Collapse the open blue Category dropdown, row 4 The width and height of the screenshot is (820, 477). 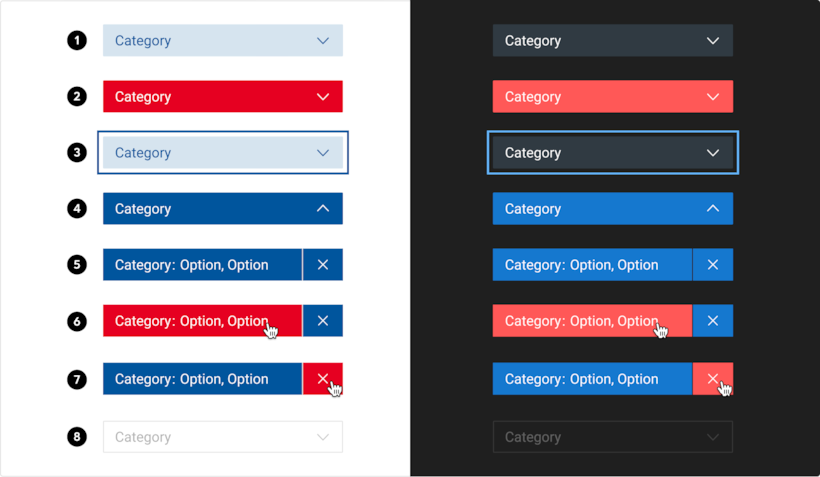[x=223, y=209]
